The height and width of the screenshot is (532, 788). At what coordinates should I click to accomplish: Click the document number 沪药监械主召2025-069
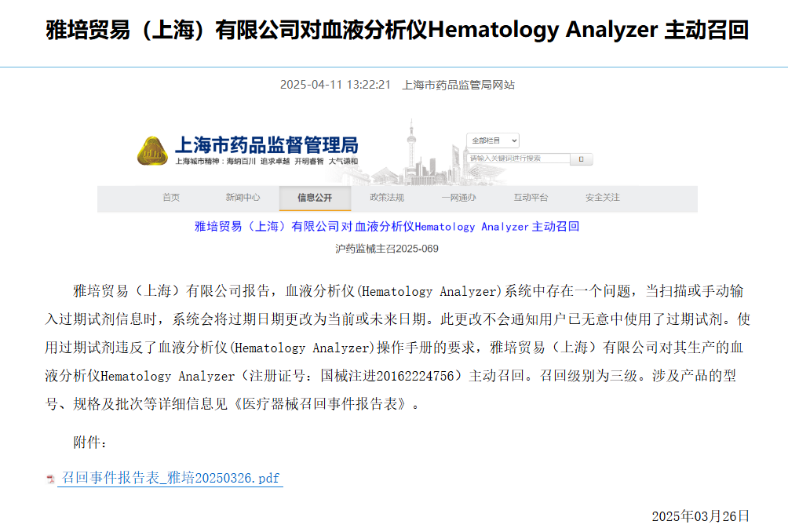click(x=387, y=250)
